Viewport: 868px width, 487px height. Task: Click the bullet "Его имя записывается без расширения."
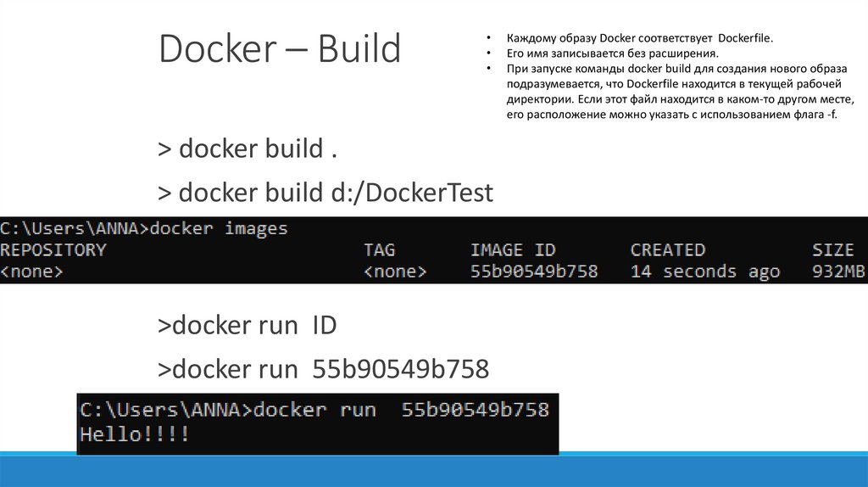click(x=612, y=53)
